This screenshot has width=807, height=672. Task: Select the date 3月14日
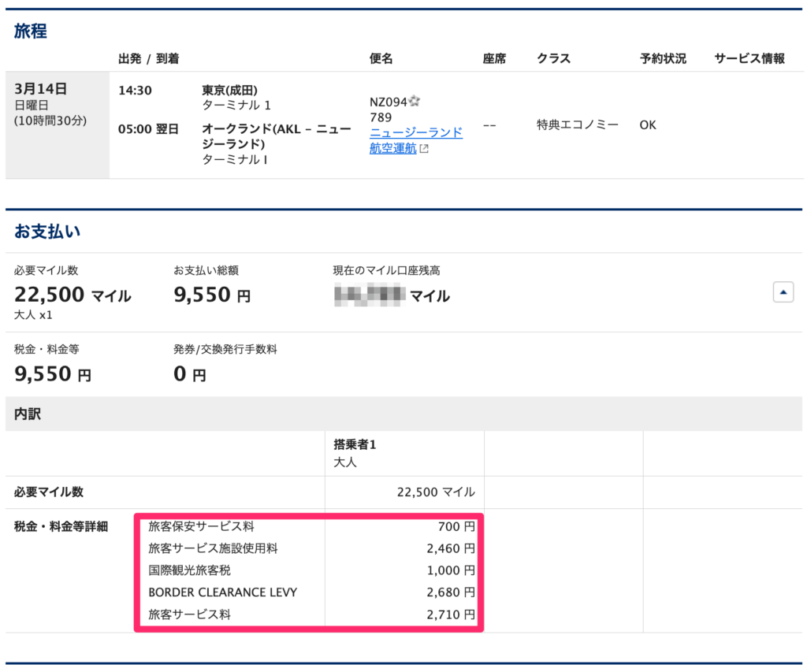pos(41,89)
